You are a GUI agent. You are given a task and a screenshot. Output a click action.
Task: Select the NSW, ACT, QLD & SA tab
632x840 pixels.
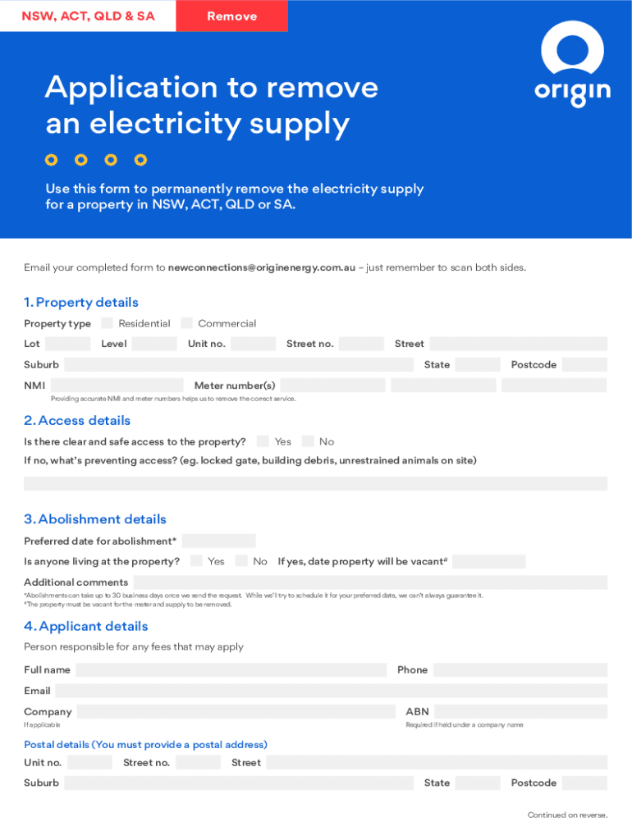[x=88, y=16]
